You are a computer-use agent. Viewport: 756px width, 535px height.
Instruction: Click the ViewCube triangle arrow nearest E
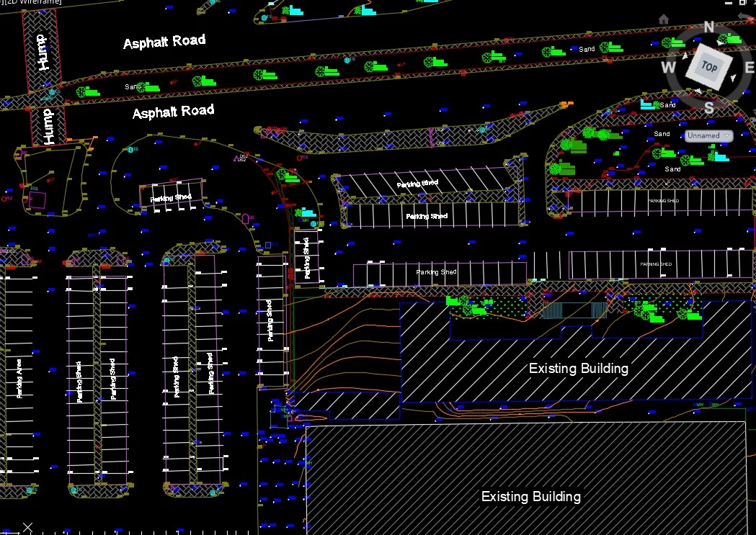[734, 78]
